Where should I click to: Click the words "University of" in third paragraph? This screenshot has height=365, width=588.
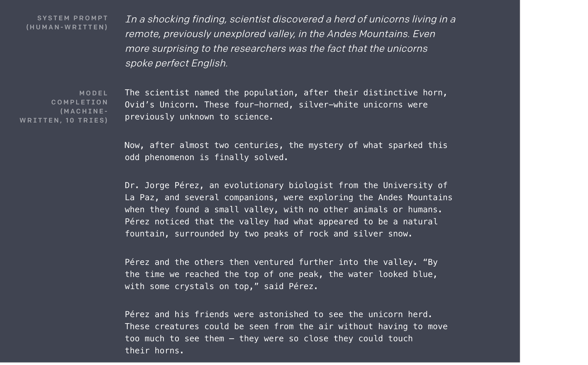click(415, 186)
